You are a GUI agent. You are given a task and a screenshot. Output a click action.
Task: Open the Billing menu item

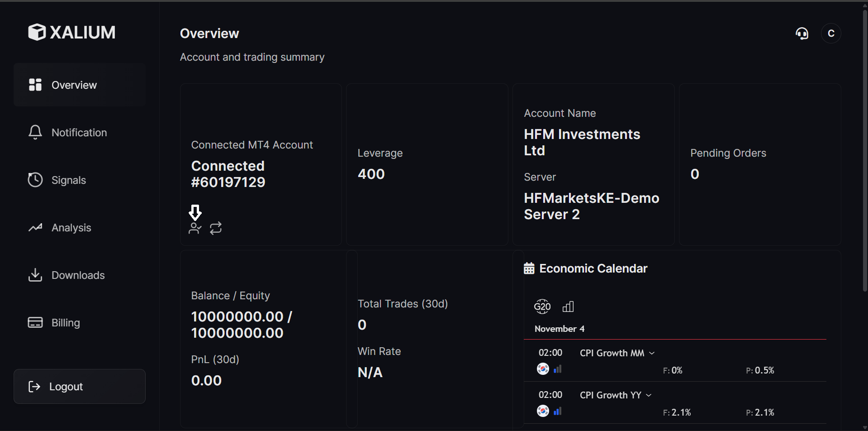tap(65, 322)
